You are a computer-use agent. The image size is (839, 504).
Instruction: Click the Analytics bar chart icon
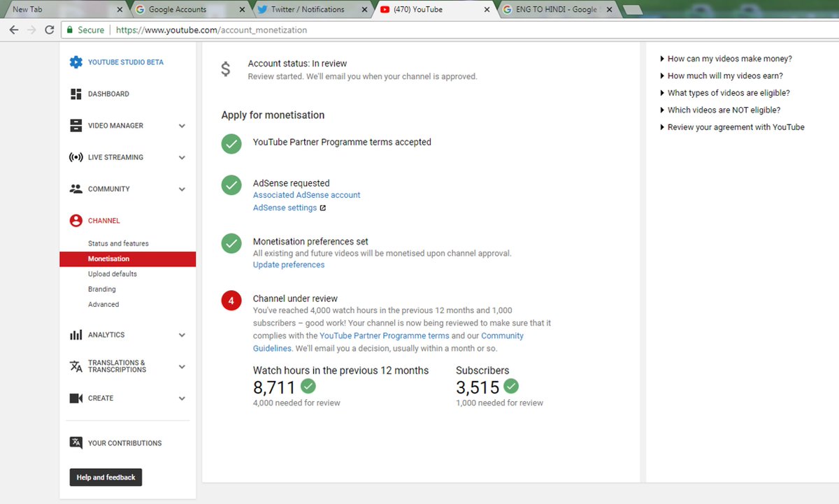76,335
